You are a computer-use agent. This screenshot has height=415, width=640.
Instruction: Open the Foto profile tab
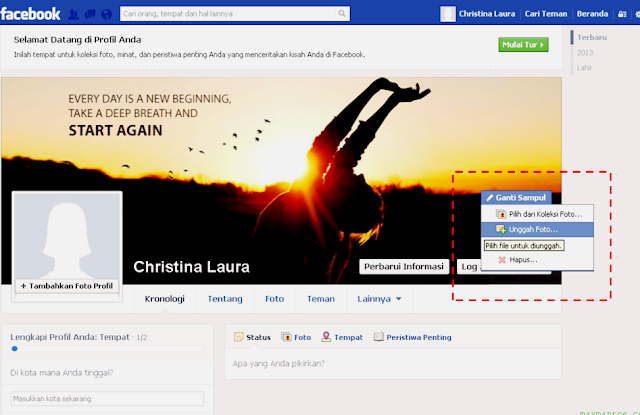(274, 299)
